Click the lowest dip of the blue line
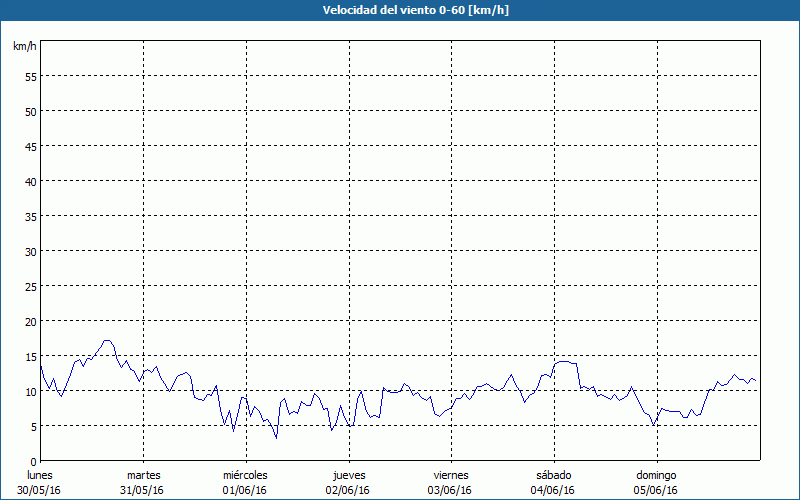 [x=276, y=438]
